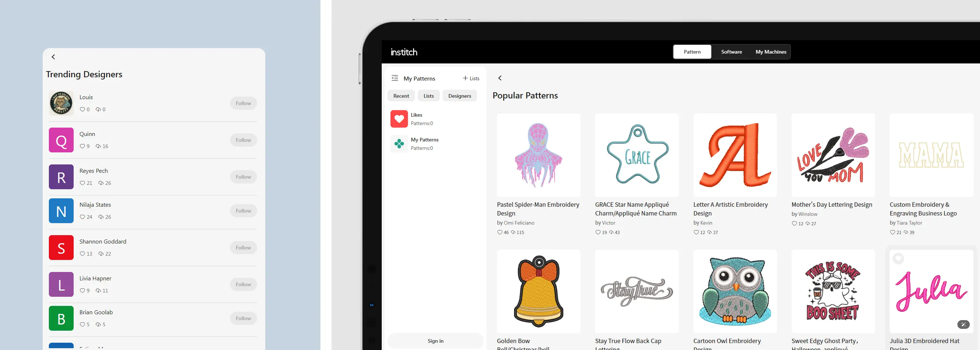Collapse the My Patterns sidebar menu icon
The image size is (980, 350).
coord(395,78)
